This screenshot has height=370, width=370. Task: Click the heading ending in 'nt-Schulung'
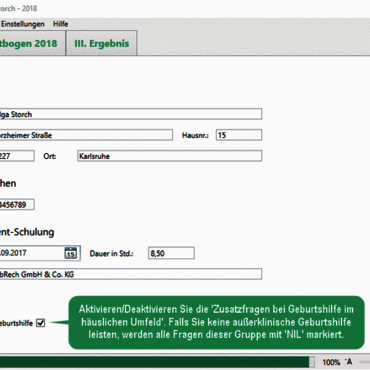(27, 232)
